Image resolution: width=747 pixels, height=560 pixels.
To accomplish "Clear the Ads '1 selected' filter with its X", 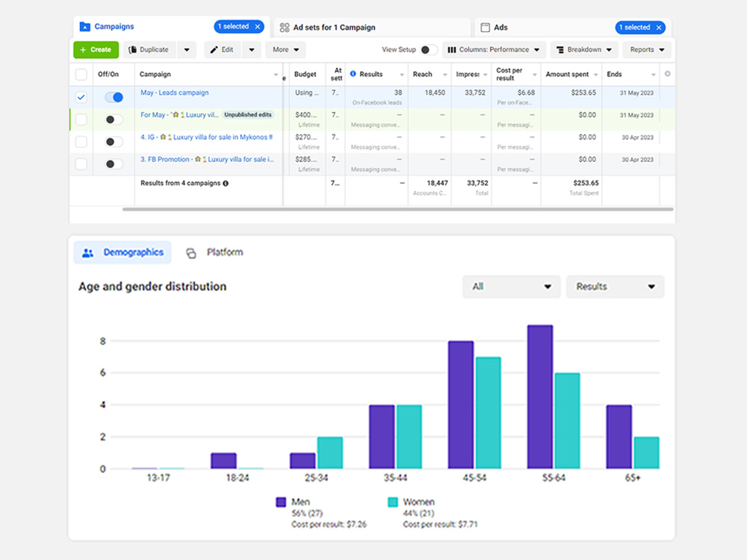I will pyautogui.click(x=659, y=28).
